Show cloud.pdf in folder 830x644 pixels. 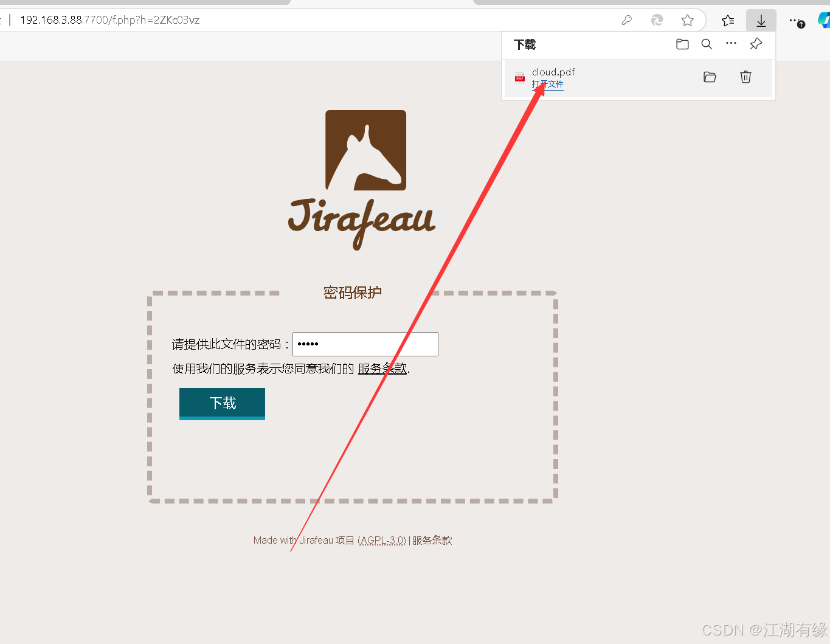(710, 77)
